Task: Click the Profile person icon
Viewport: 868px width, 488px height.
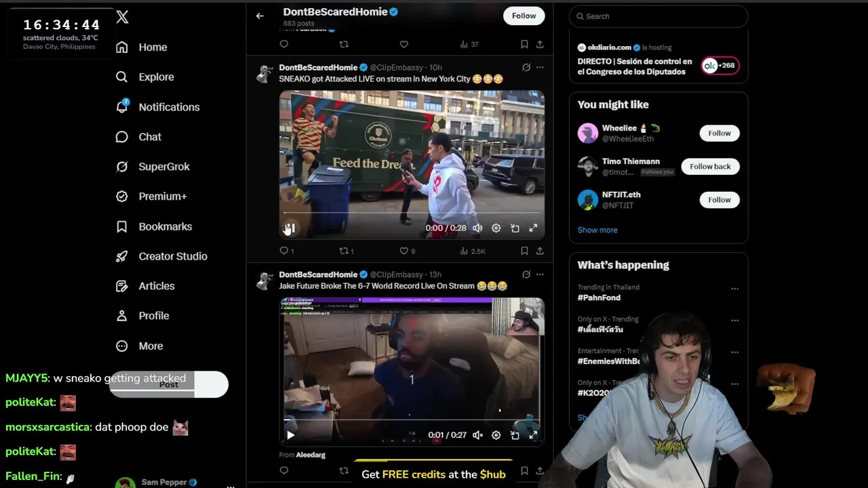Action: (122, 316)
